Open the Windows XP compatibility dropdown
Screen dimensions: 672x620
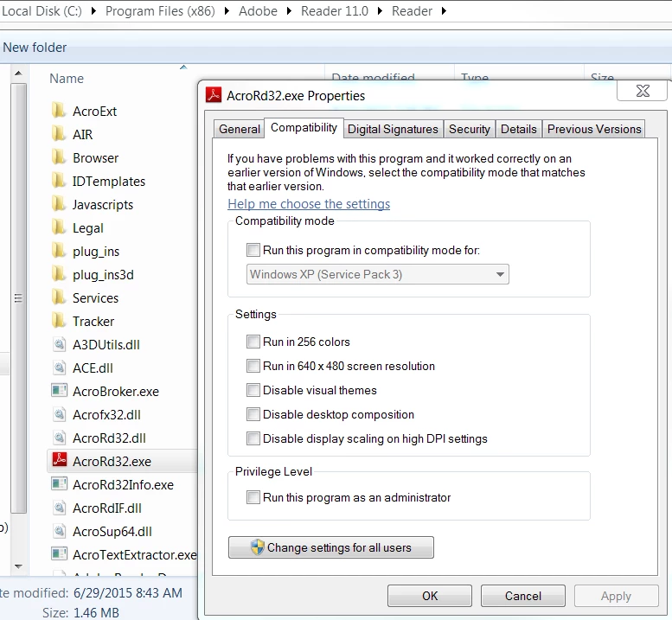(378, 274)
